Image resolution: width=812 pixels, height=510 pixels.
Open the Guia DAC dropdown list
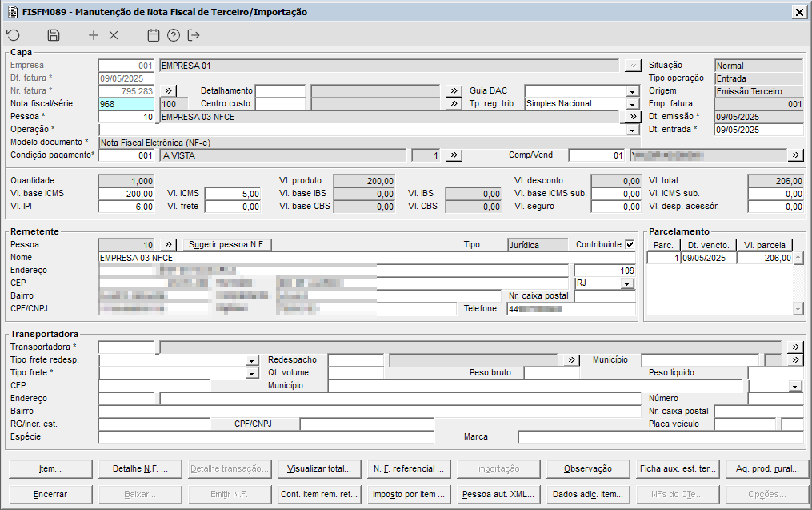(x=632, y=91)
